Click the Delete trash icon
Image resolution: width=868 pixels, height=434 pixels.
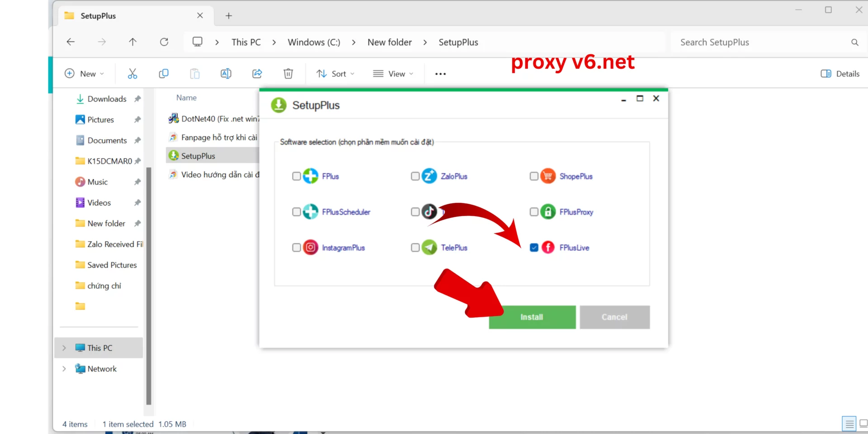[288, 74]
